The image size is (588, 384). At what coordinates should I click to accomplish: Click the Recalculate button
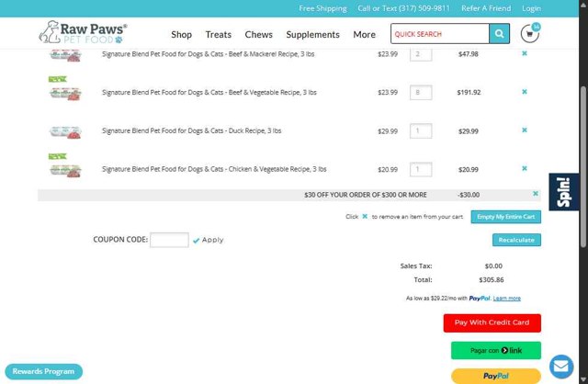516,240
